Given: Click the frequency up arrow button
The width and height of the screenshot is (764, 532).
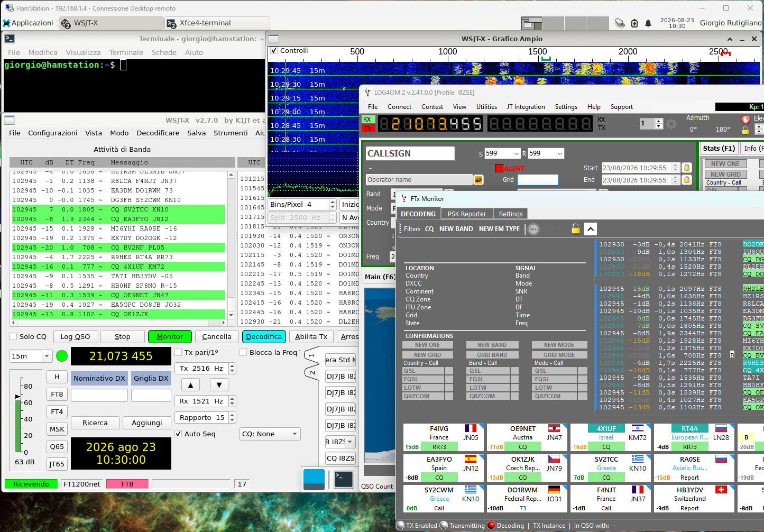Looking at the screenshot, I should [190, 385].
